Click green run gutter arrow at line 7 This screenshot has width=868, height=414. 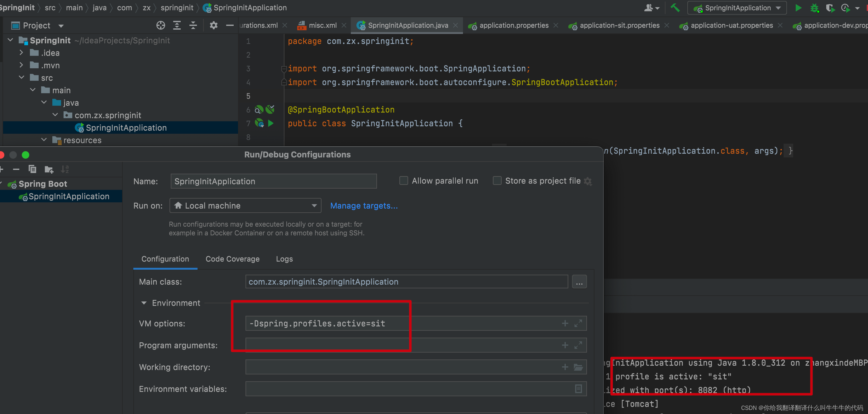pyautogui.click(x=270, y=123)
